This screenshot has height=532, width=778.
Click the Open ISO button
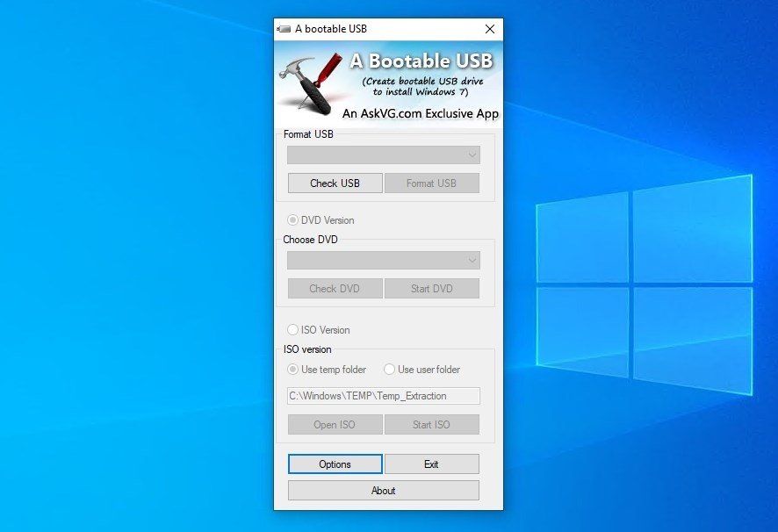pyautogui.click(x=335, y=425)
